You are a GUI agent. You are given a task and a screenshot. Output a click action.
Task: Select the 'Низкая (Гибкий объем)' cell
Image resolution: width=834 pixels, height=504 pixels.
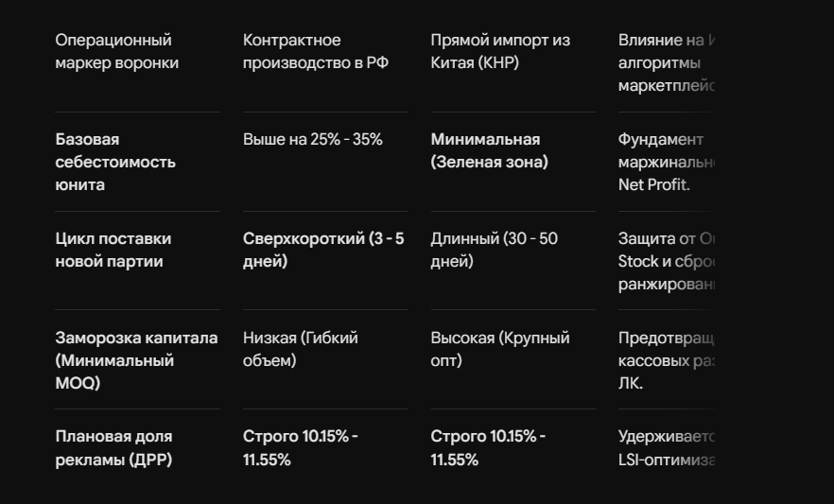pyautogui.click(x=301, y=349)
